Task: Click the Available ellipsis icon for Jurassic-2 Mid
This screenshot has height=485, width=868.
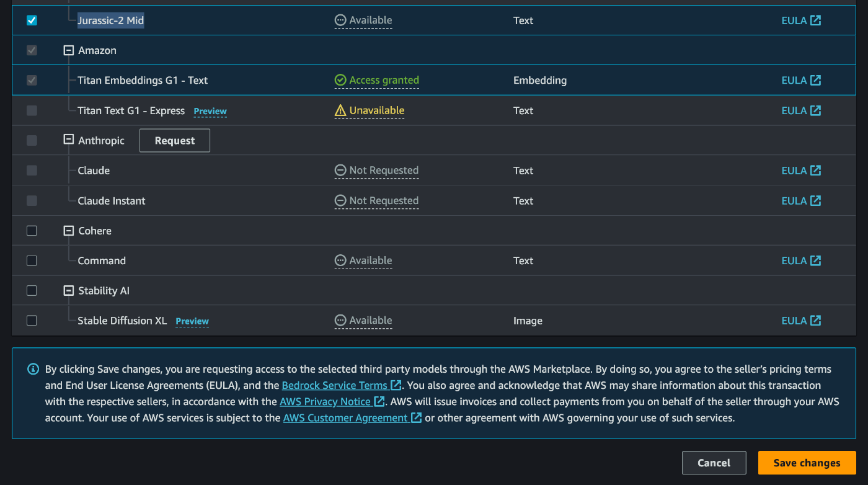Action: click(x=340, y=20)
